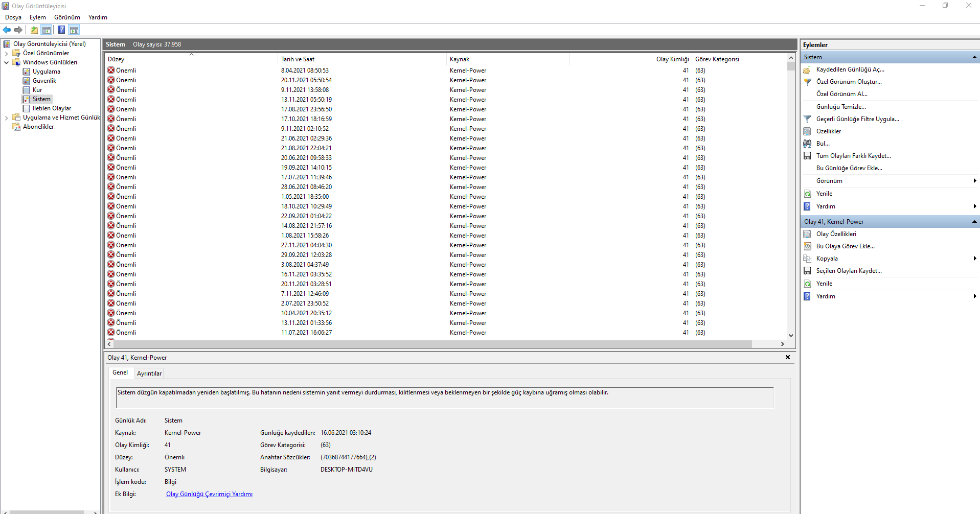
Task: Click the event list scroll-right arrow
Action: [782, 344]
